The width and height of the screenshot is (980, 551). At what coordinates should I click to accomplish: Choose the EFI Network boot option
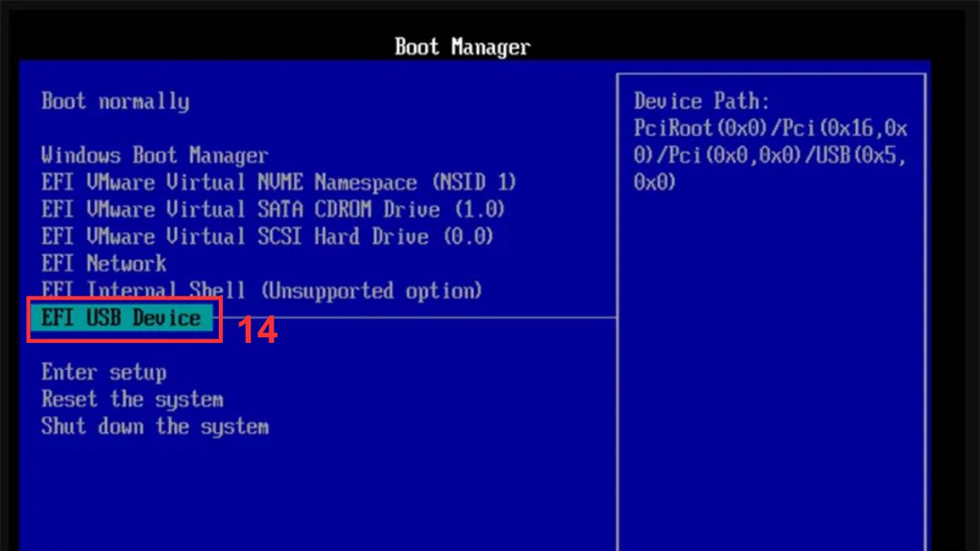coord(104,263)
